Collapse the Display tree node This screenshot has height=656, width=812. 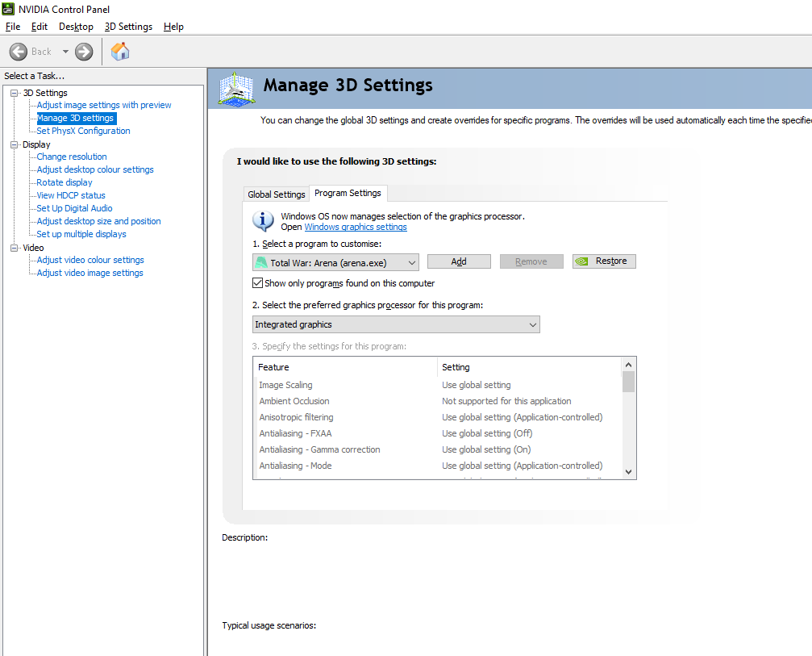pos(14,144)
